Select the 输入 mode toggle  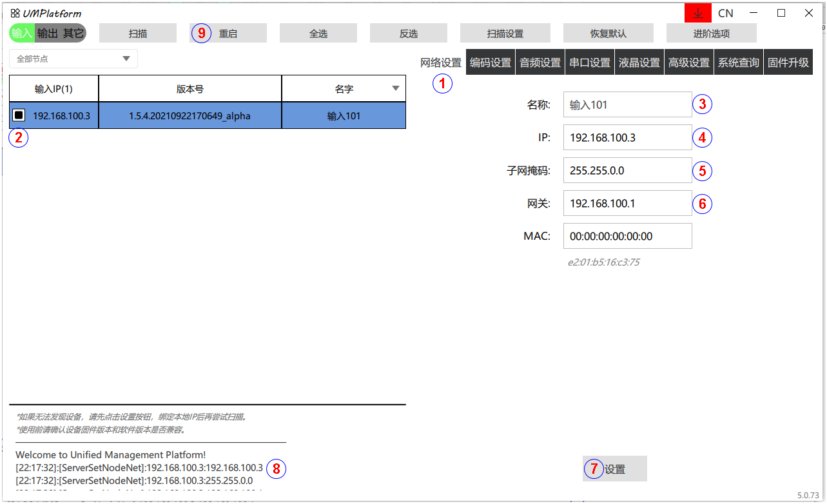coord(21,33)
